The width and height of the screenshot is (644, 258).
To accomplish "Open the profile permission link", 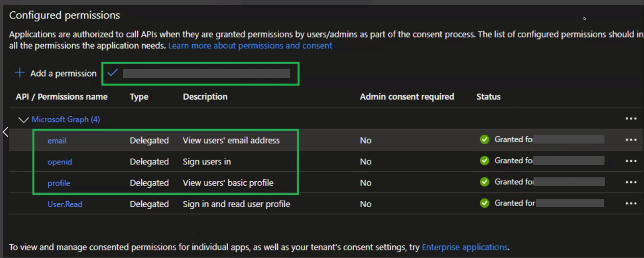I will tap(59, 183).
